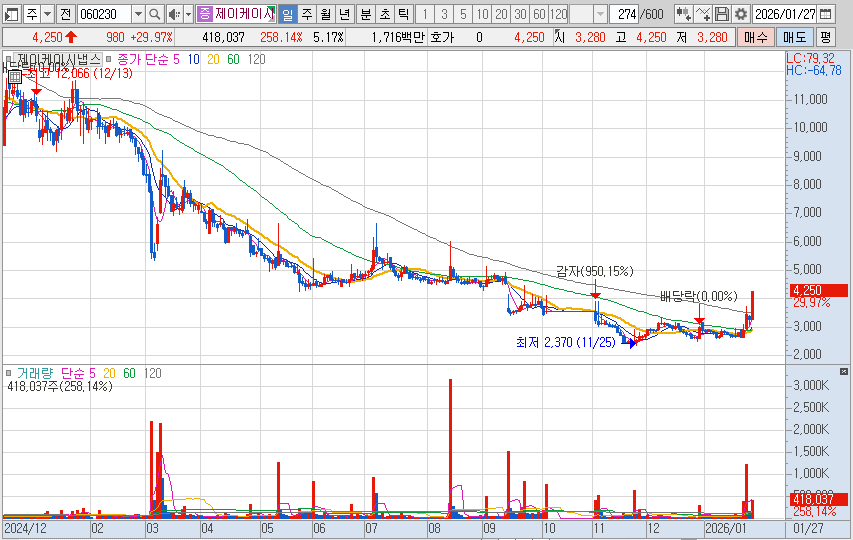Click the 매도 sell button
This screenshot has height=540, width=853.
tap(794, 37)
